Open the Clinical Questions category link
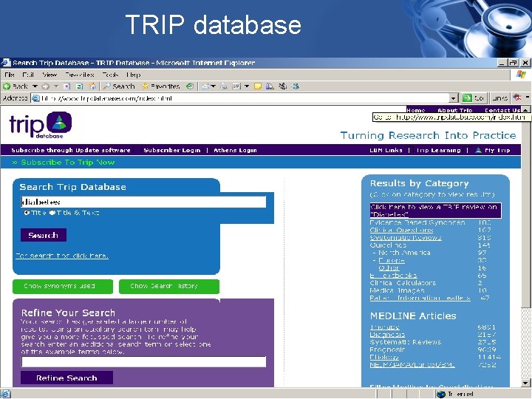 401,230
